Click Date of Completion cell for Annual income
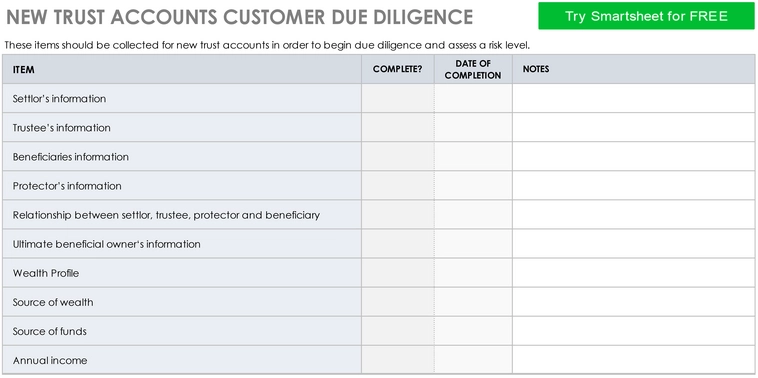The height and width of the screenshot is (378, 758). coord(473,360)
